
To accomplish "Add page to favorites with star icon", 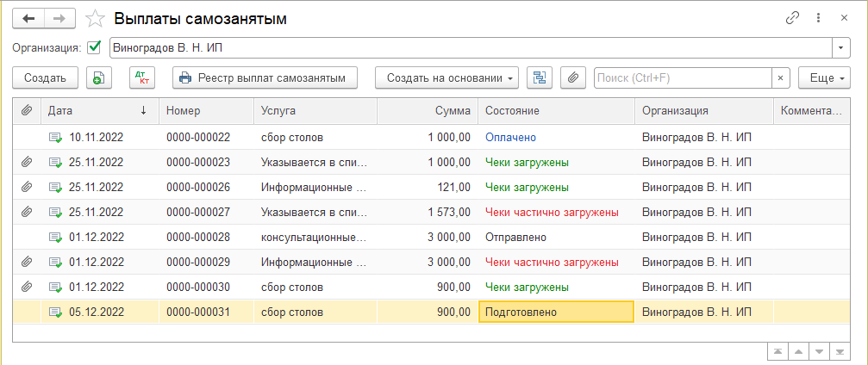I will pos(97,18).
